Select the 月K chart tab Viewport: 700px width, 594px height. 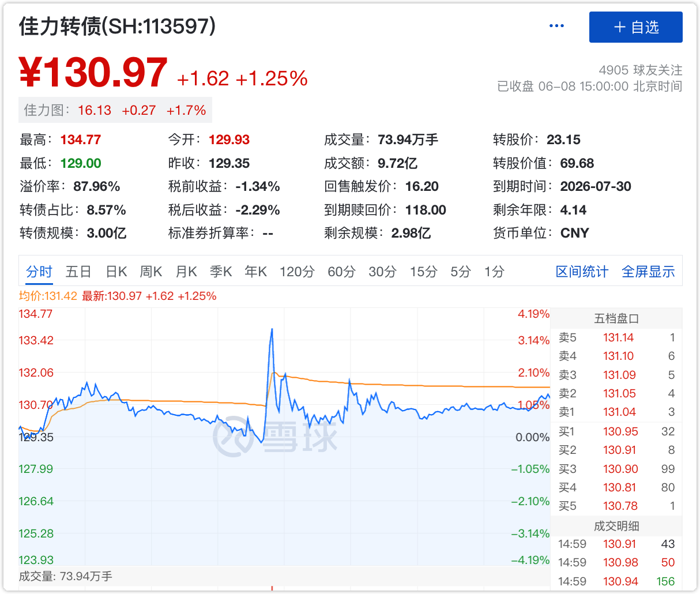(x=186, y=272)
